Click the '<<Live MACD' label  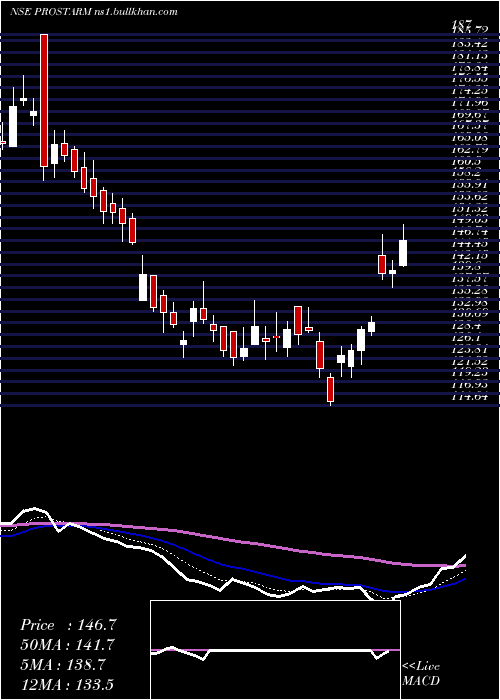coord(421,674)
